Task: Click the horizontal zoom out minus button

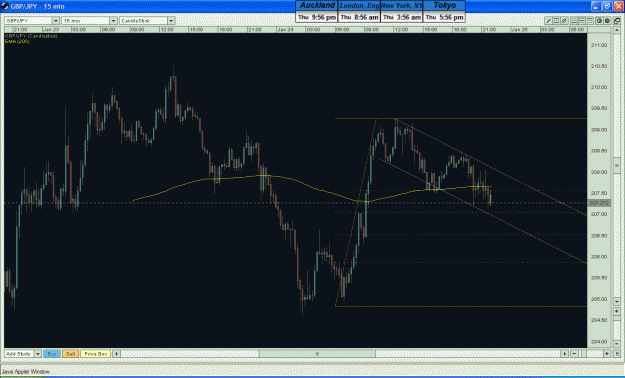Action: (x=574, y=354)
